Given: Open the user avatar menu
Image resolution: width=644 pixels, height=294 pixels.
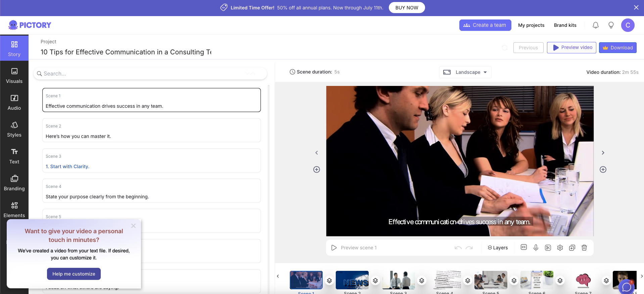Looking at the screenshot, I should point(628,25).
